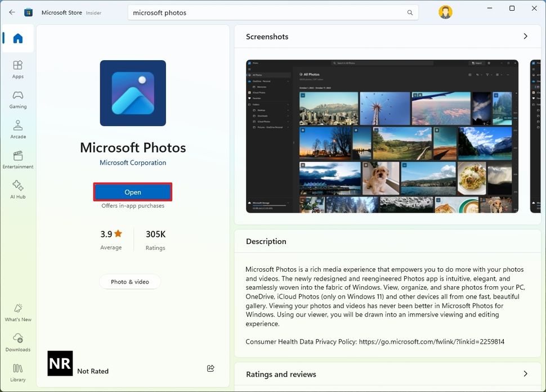Open your account profile avatar
Image resolution: width=546 pixels, height=392 pixels.
(445, 11)
